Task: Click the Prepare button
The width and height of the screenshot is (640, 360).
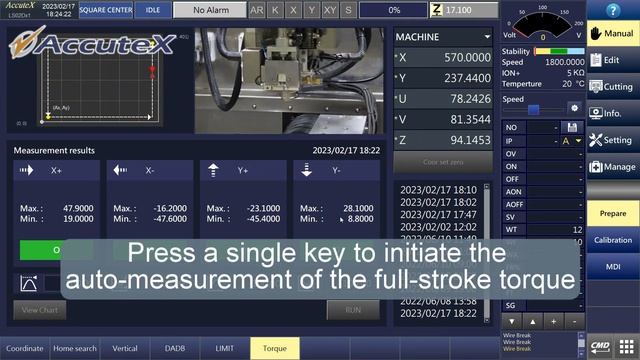Action: [x=613, y=213]
